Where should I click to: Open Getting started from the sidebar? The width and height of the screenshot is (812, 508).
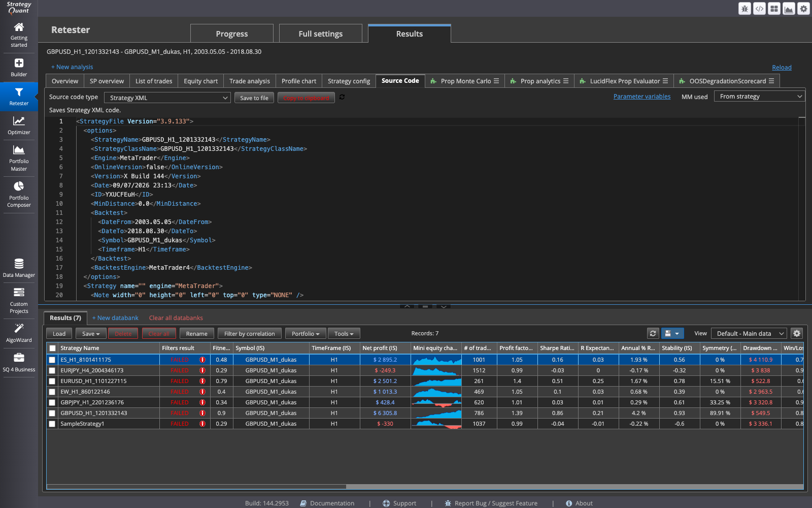19,35
